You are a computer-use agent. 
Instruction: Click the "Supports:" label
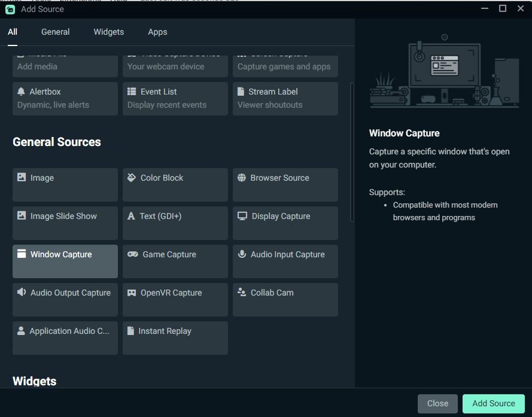387,192
